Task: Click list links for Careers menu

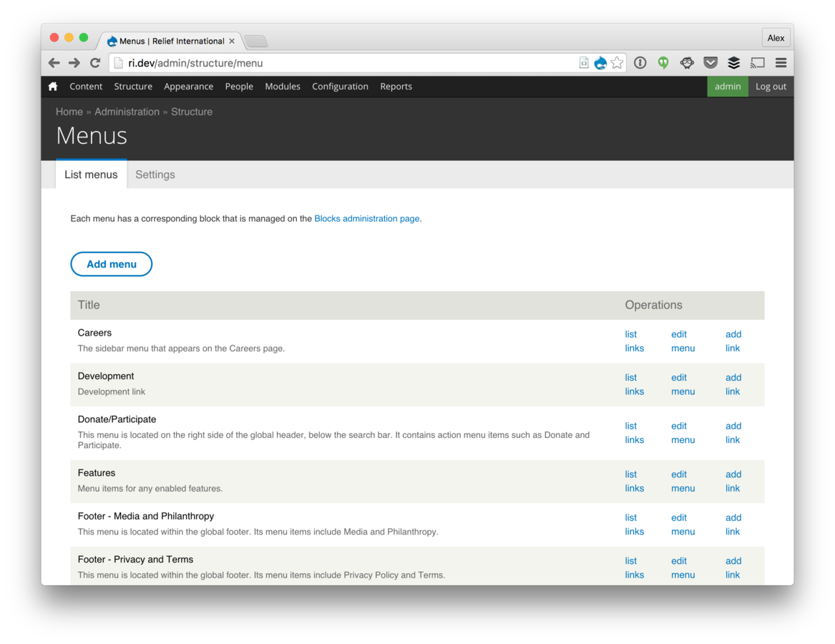Action: pos(634,341)
